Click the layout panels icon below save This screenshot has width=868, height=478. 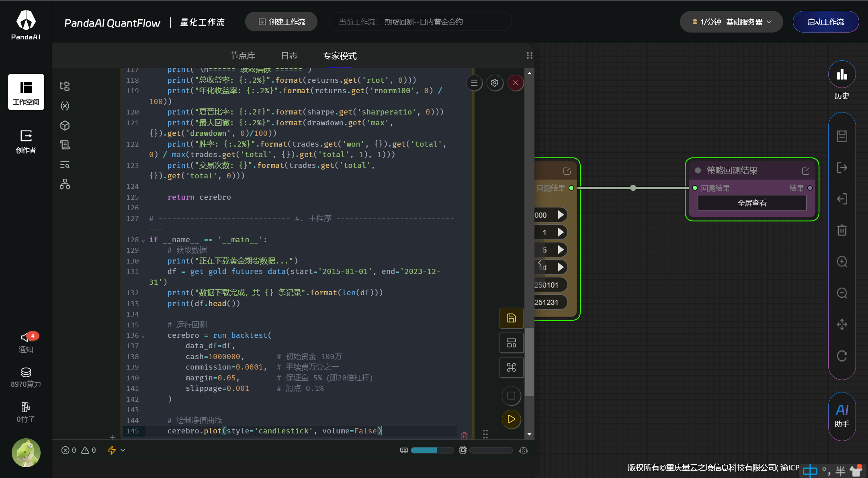coord(511,343)
